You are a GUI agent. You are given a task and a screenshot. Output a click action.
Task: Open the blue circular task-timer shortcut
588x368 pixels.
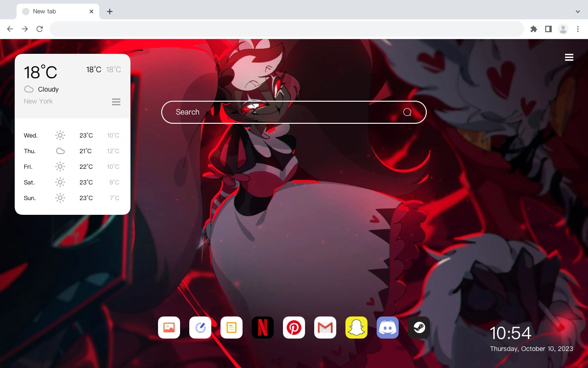click(x=200, y=328)
